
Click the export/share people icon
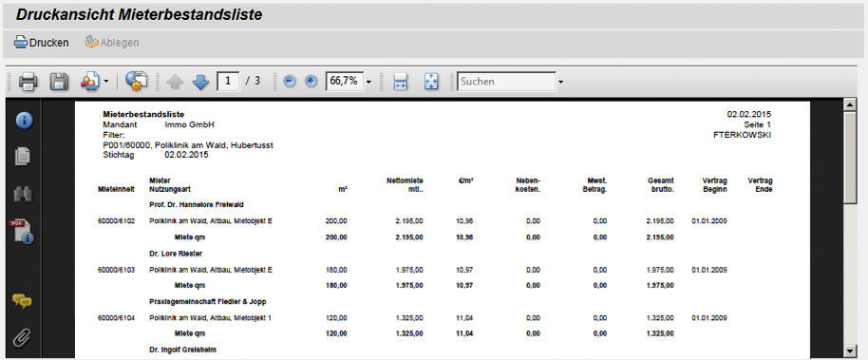(x=89, y=82)
